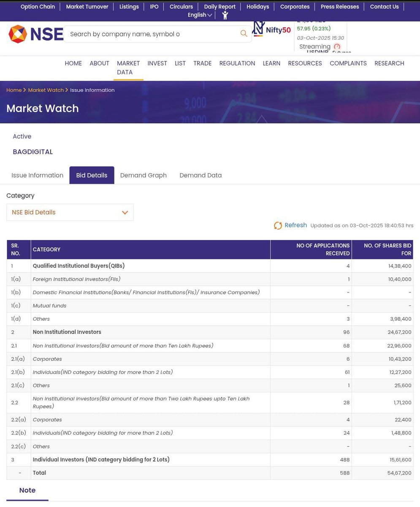Click the Updated as on timestamp
This screenshot has height=507, width=420.
362,226
